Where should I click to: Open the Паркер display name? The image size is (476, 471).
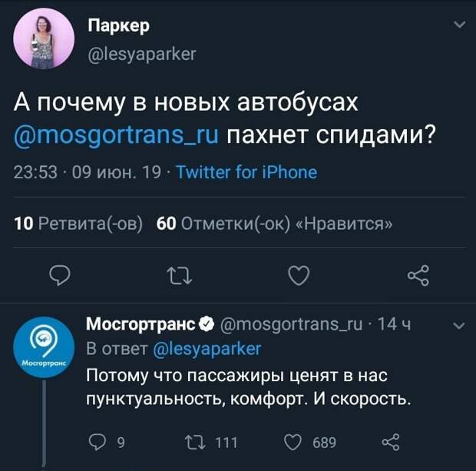[x=119, y=26]
